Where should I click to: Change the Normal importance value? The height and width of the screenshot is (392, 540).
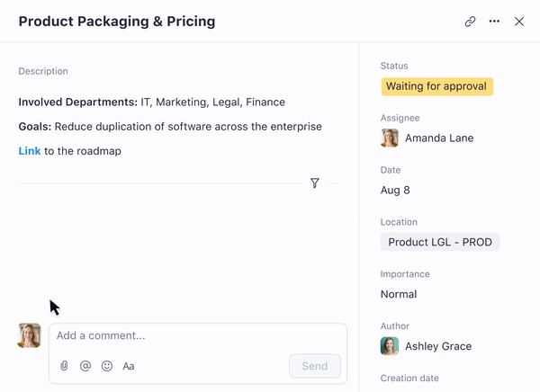tap(399, 294)
